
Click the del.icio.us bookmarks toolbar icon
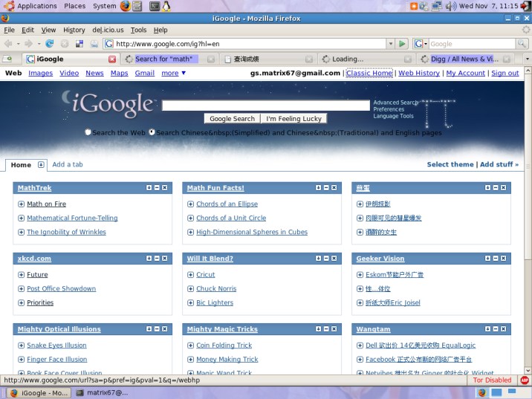click(x=80, y=43)
